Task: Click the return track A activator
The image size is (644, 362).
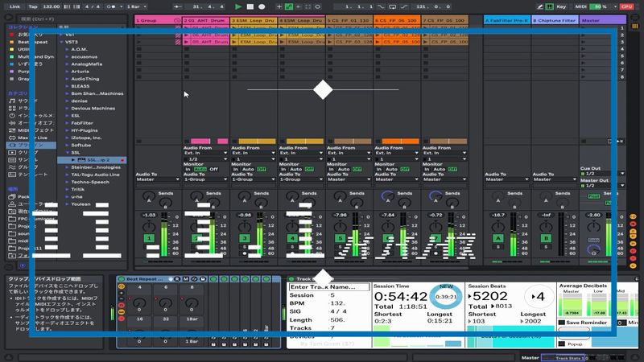Action: 498,239
